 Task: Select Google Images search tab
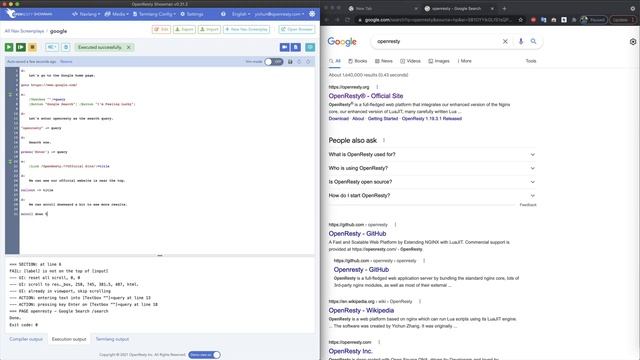439,61
